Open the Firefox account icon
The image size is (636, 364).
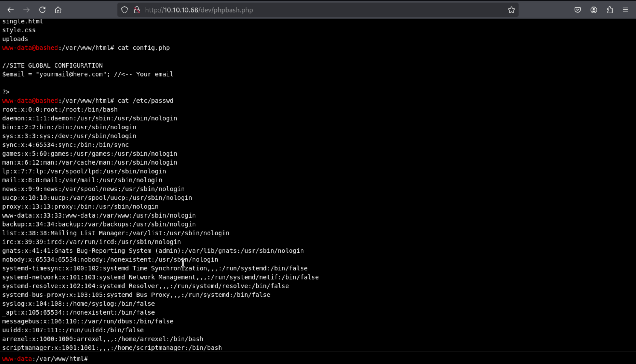594,10
